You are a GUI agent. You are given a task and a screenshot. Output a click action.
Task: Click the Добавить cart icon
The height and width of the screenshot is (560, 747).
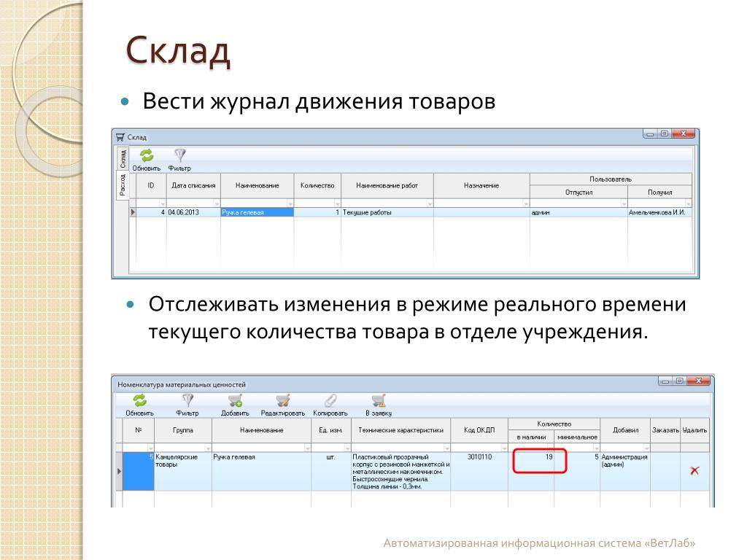(235, 400)
